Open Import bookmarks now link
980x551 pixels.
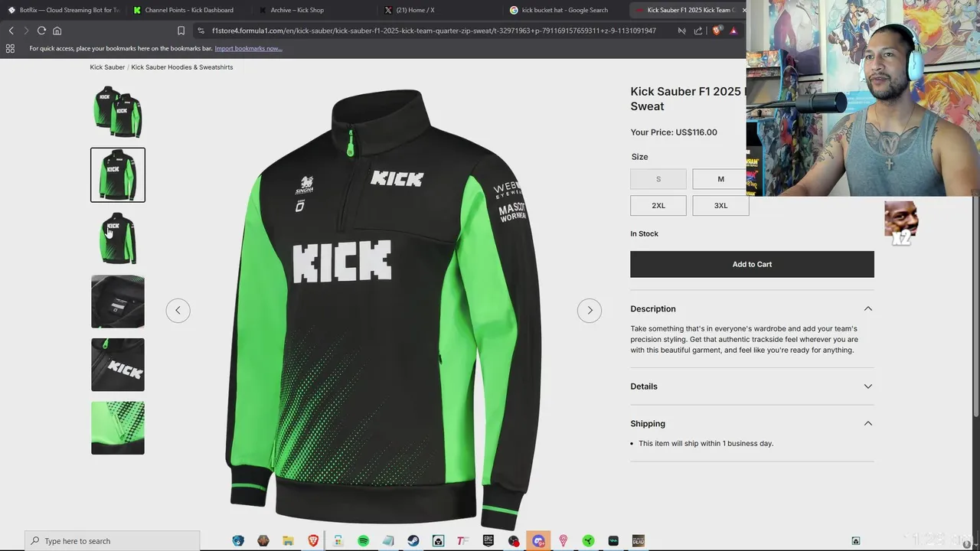[x=248, y=48]
